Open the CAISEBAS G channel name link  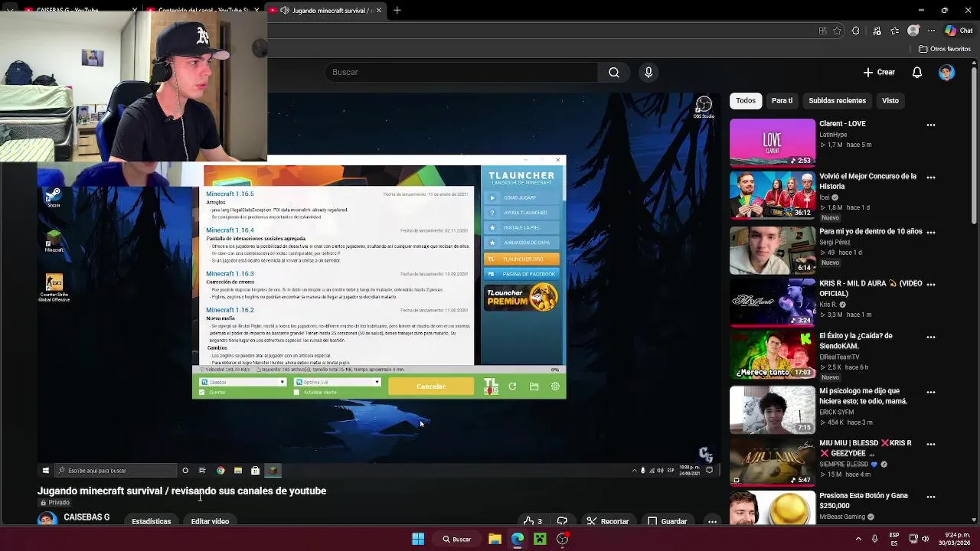tap(87, 517)
